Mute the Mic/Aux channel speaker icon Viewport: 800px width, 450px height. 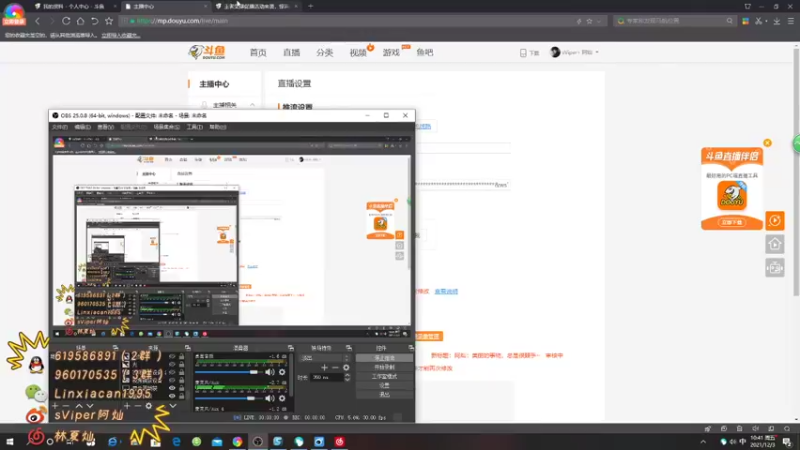click(269, 398)
